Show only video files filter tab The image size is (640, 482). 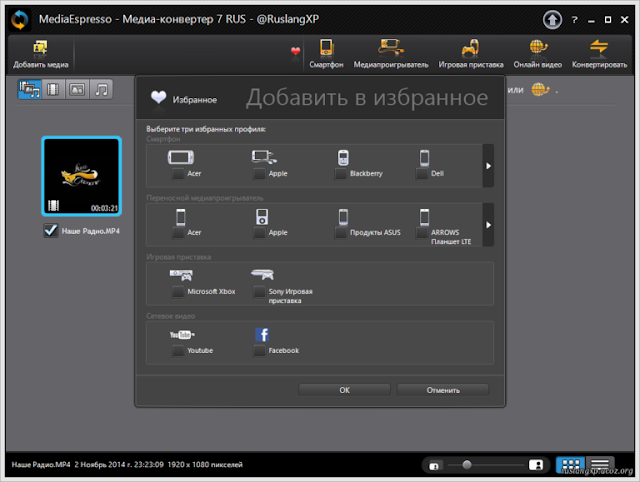click(x=53, y=89)
